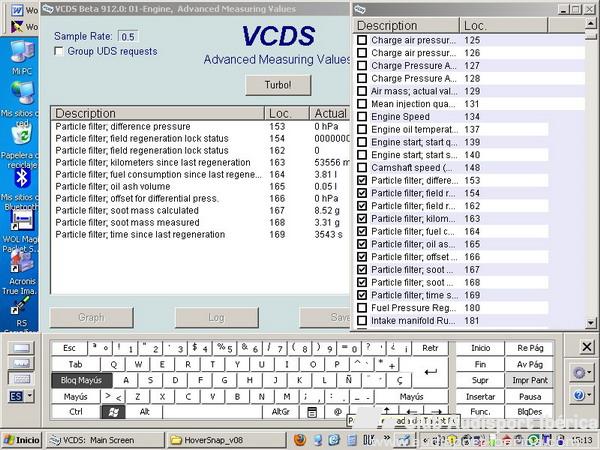Switch to the character pad input mode
600x450 pixels.
(21, 363)
